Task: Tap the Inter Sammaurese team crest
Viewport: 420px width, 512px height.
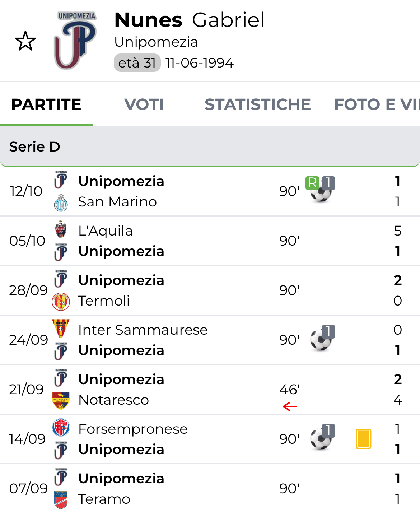Action: coord(61,329)
